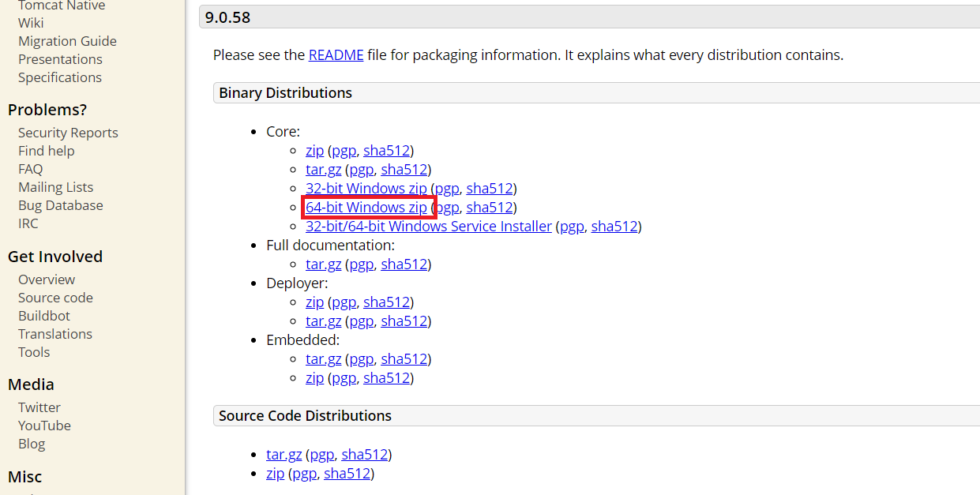The image size is (980, 495).
Task: Go to Presentations sidebar link
Action: (60, 59)
